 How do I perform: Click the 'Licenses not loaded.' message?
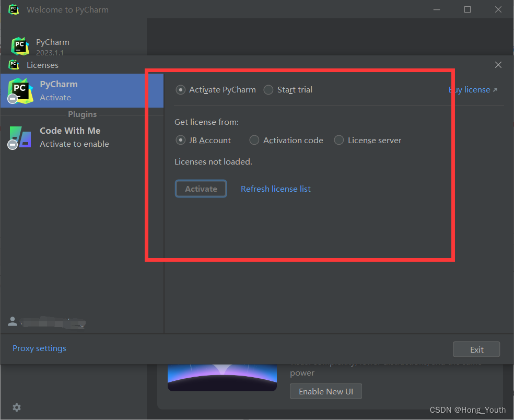[214, 161]
